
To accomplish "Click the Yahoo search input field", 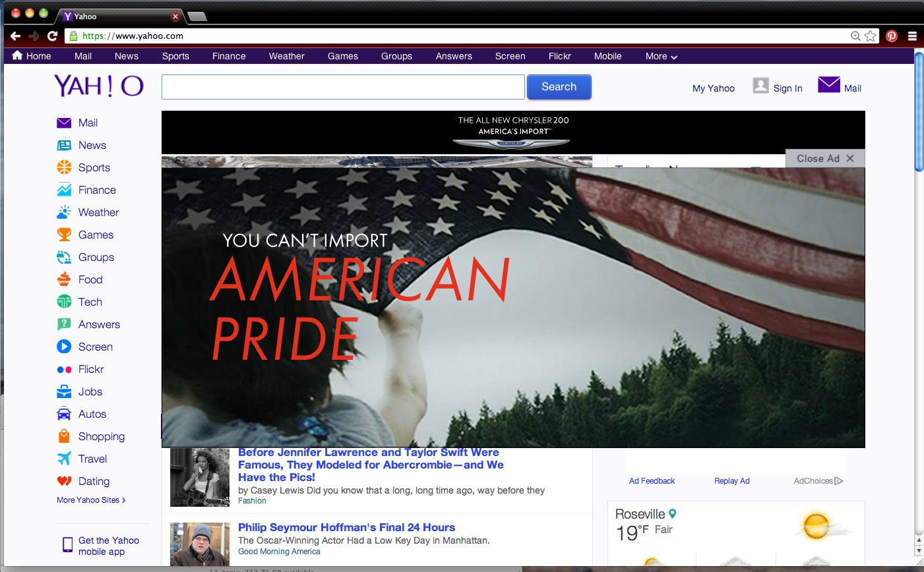I will click(343, 87).
